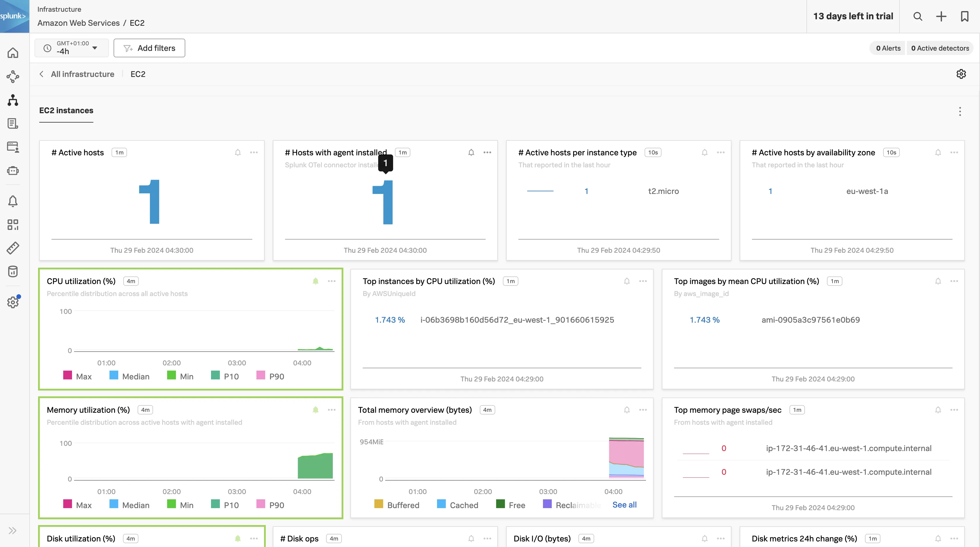The height and width of the screenshot is (547, 980).
Task: Open the Settings gear icon top right
Action: point(961,74)
